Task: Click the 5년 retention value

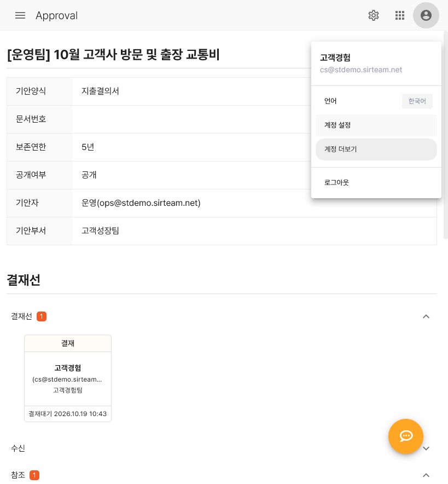Action: tap(88, 147)
